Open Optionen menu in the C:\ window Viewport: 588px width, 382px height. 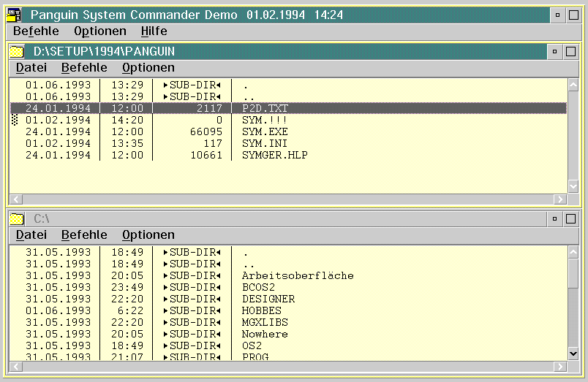click(x=148, y=234)
